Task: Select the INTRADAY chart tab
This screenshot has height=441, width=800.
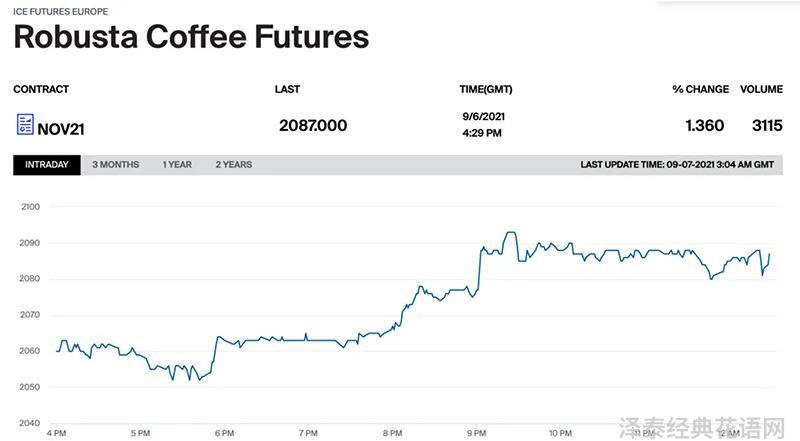Action: point(47,165)
